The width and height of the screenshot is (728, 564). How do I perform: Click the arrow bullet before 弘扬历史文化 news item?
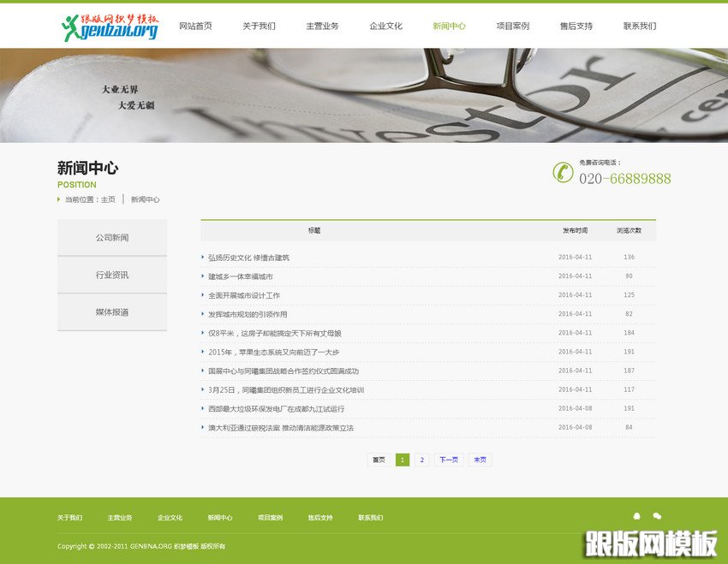(x=206, y=257)
